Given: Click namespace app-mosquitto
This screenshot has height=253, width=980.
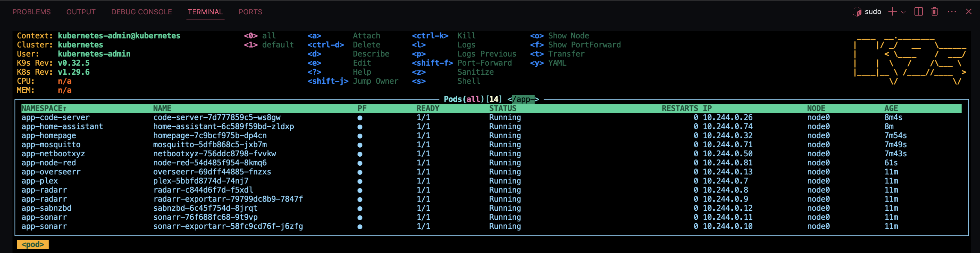Looking at the screenshot, I should pos(51,145).
